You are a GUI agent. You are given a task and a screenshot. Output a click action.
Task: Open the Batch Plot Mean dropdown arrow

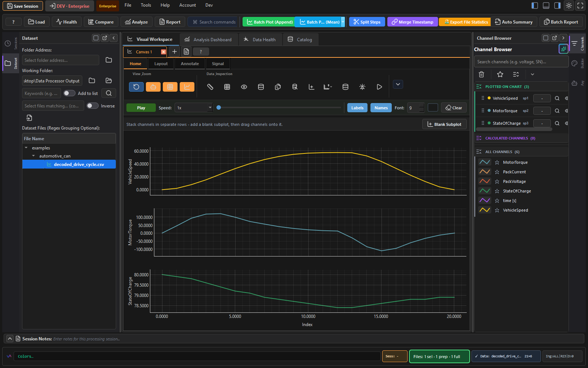click(x=343, y=22)
